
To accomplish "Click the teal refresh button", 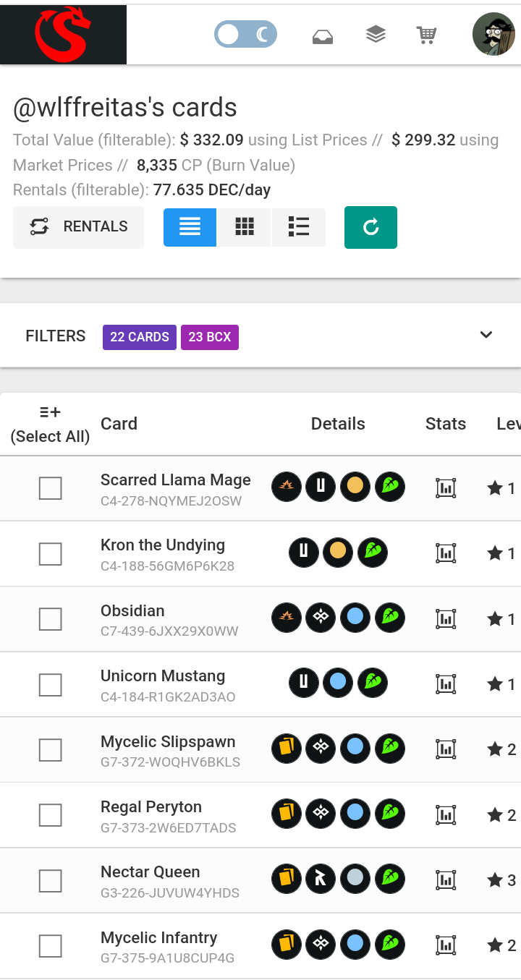I will click(370, 227).
